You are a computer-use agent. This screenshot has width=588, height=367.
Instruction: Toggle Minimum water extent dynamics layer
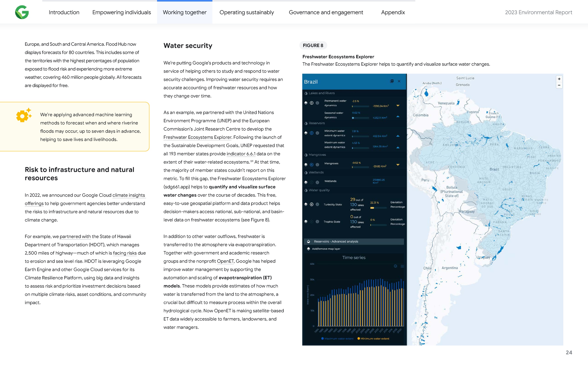coord(306,133)
